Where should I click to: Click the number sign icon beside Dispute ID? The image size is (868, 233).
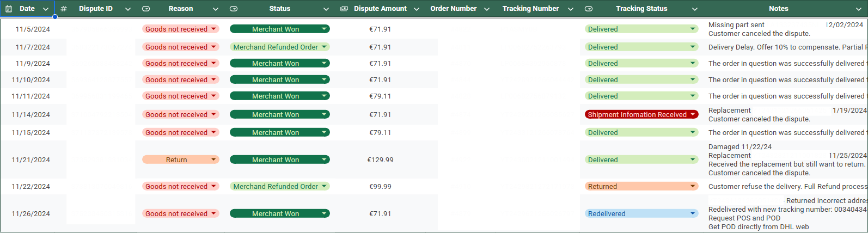[x=64, y=9]
